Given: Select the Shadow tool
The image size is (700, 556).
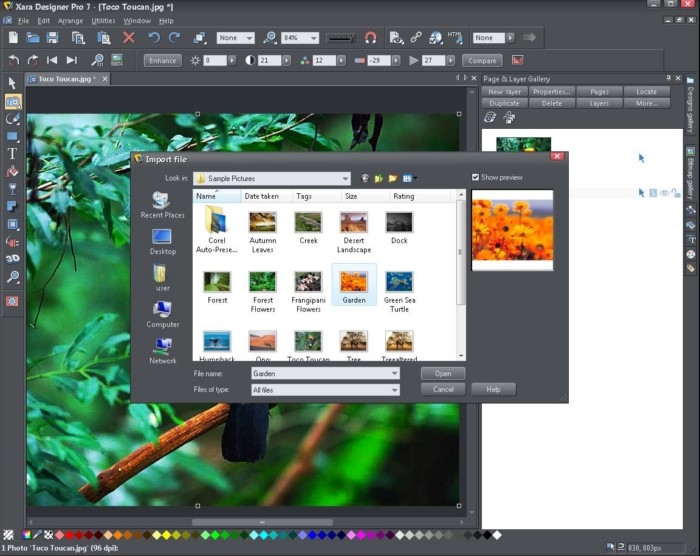Looking at the screenshot, I should pyautogui.click(x=12, y=206).
